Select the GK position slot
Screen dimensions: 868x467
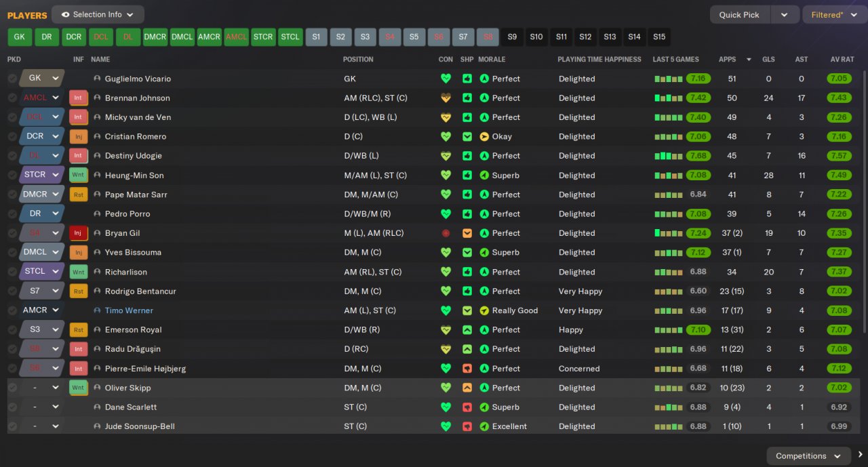click(20, 37)
